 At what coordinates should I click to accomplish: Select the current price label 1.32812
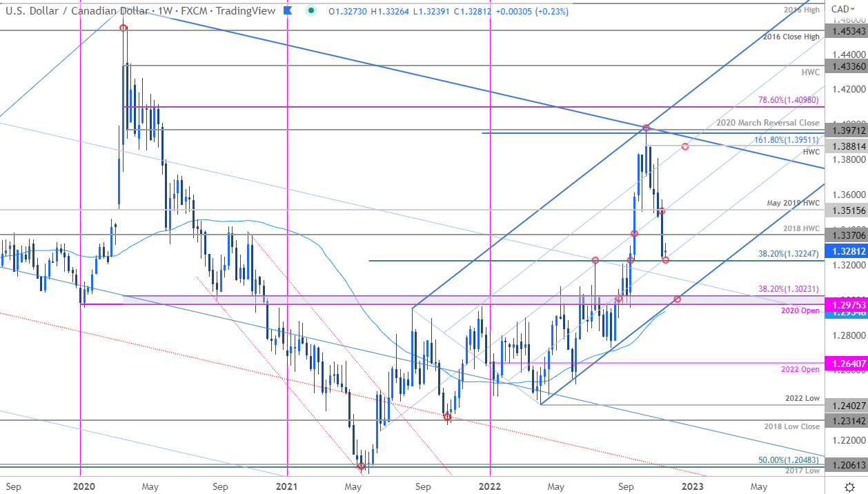[847, 251]
